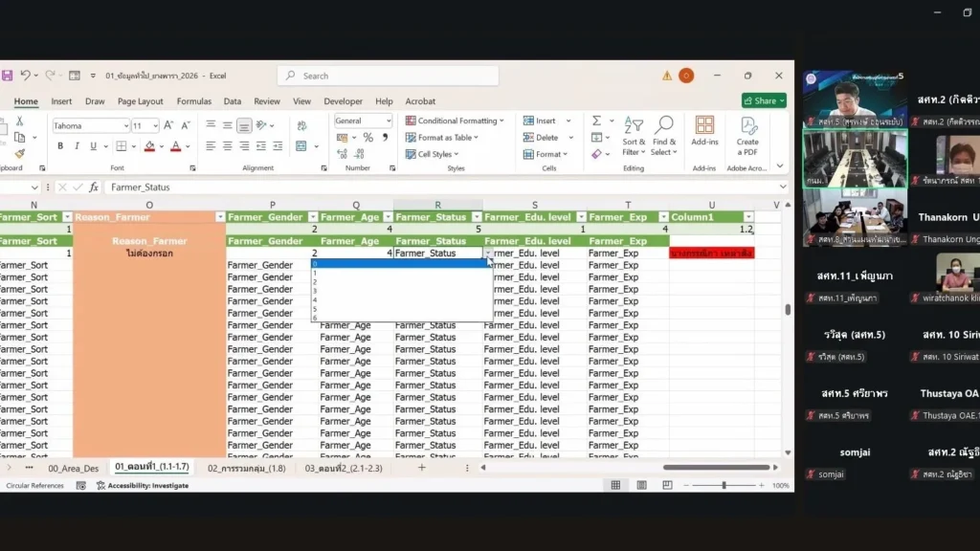Image resolution: width=980 pixels, height=551 pixels.
Task: Click the Percent Style icon
Action: point(367,138)
